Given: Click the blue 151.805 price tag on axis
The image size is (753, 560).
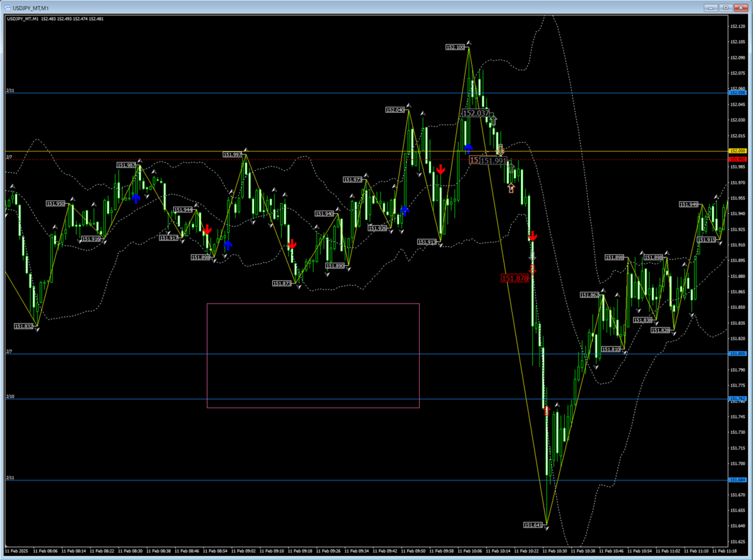Looking at the screenshot, I should 737,354.
